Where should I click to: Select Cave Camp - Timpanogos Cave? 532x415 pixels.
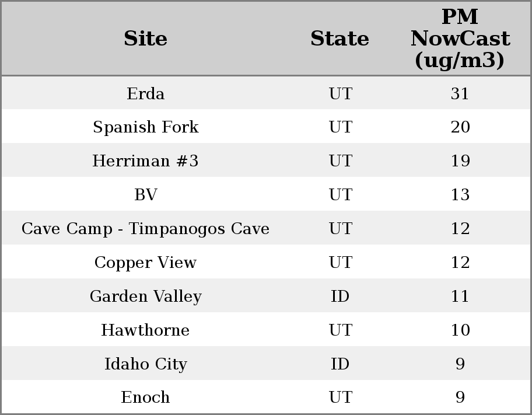tap(145, 229)
